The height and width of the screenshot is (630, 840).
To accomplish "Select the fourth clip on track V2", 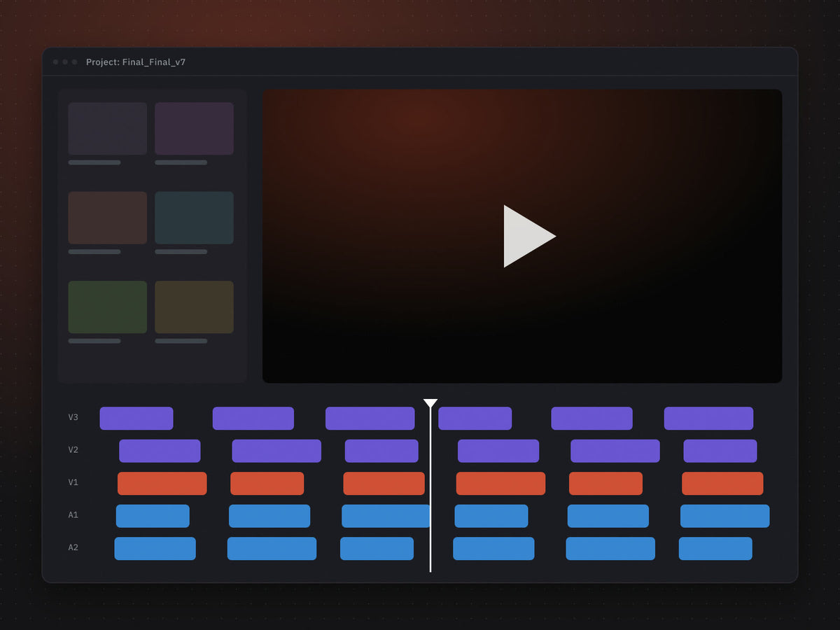I will 498,451.
